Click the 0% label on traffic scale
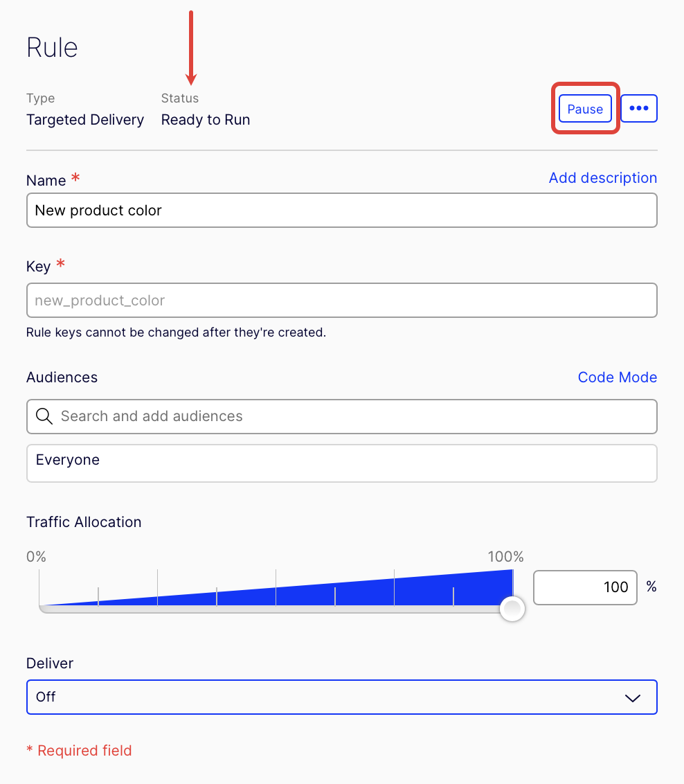Viewport: 684px width, 784px height. click(36, 557)
